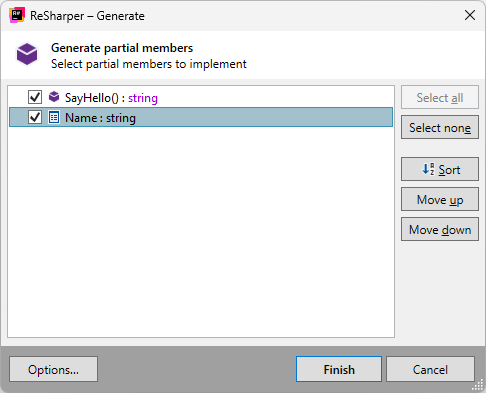Click the Select all button
The width and height of the screenshot is (486, 393).
440,97
